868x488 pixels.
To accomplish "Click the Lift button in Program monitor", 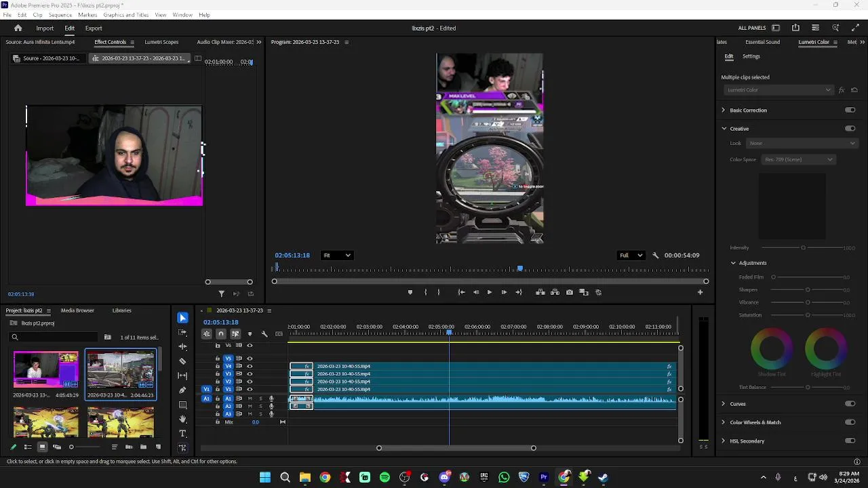I will pos(540,292).
